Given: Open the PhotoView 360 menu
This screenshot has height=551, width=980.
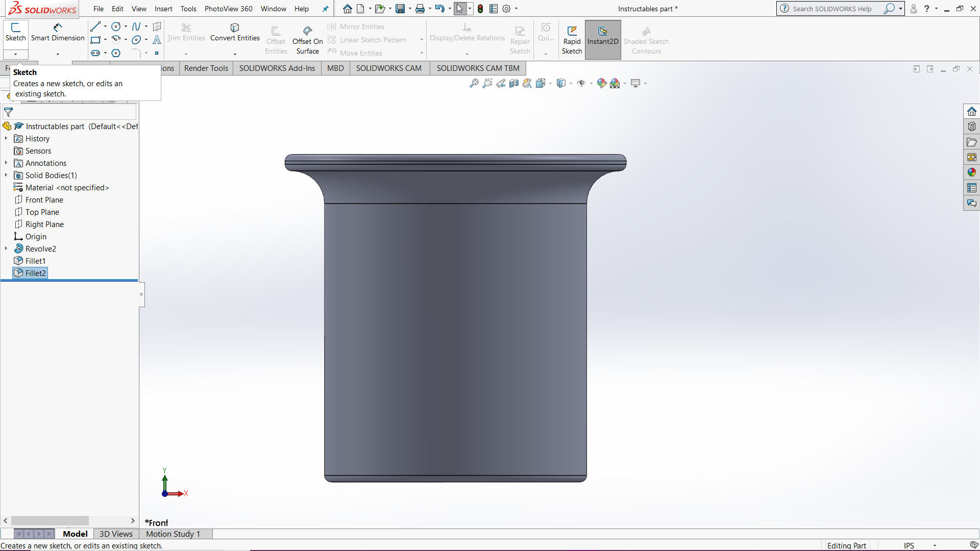Looking at the screenshot, I should (x=228, y=9).
